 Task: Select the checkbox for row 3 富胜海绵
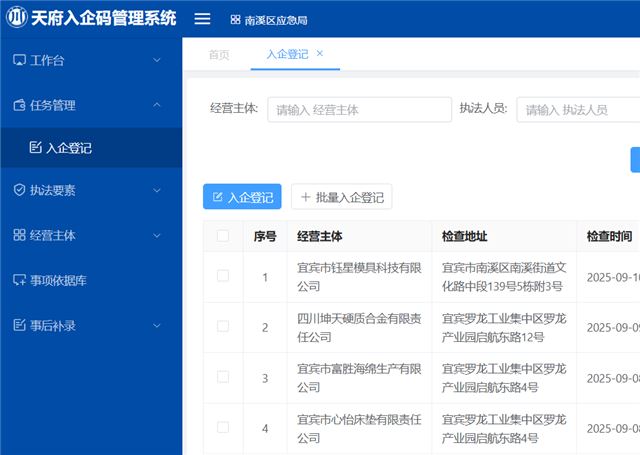223,378
